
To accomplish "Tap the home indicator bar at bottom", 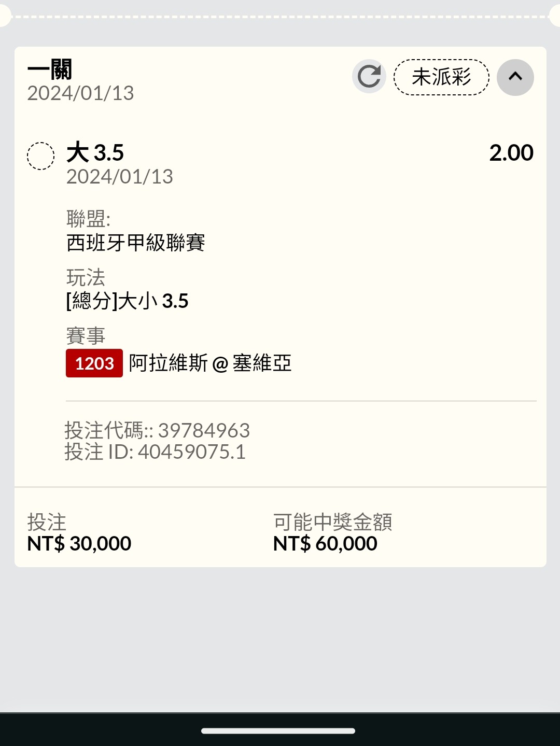I will point(278,731).
